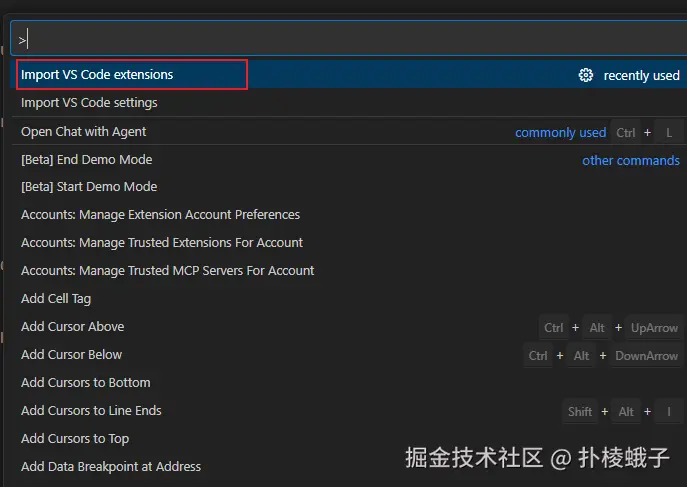Click Shift key label for Add Cursors to Line Ends

click(x=580, y=412)
